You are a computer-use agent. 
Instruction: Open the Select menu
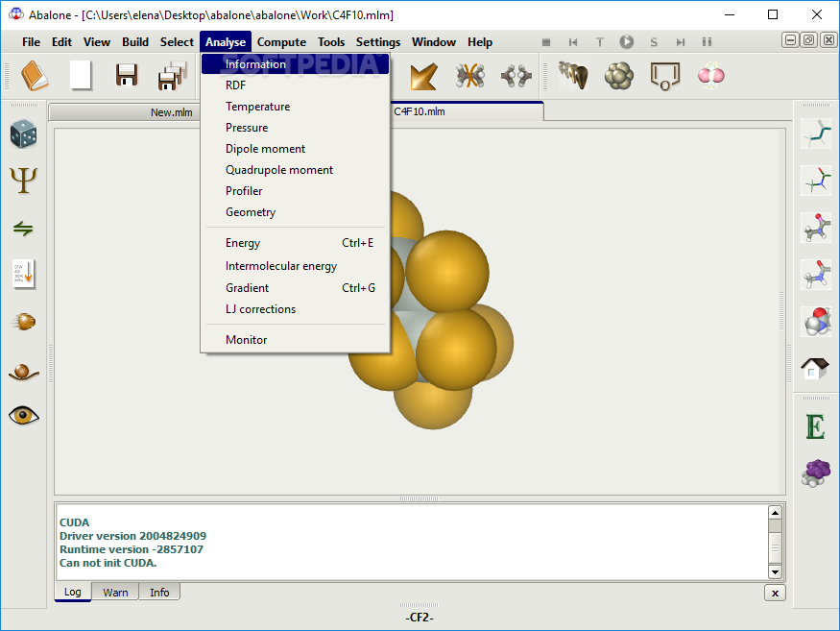point(177,42)
